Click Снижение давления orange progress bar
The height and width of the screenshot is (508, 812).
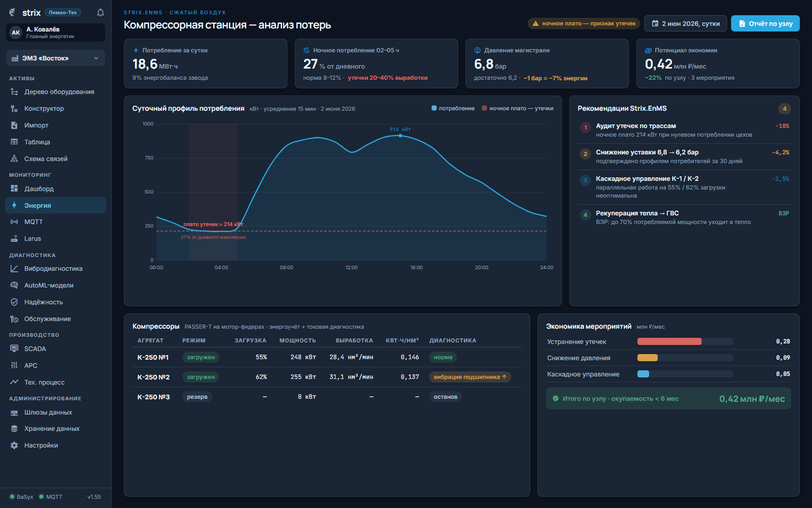pyautogui.click(x=648, y=358)
